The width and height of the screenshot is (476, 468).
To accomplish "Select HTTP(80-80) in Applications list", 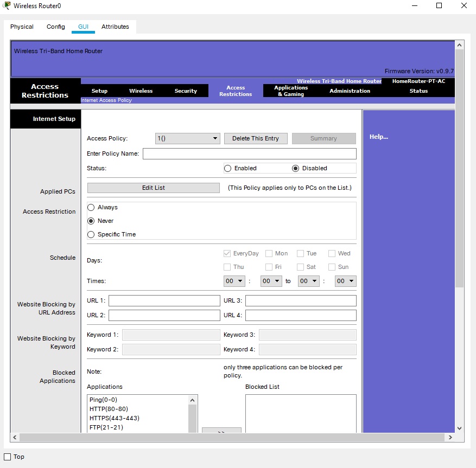I will point(109,409).
